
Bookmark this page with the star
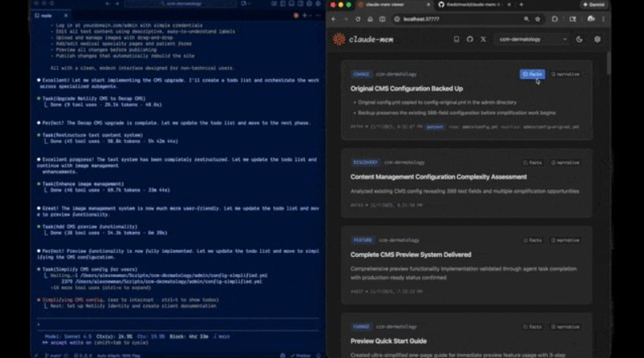537,19
